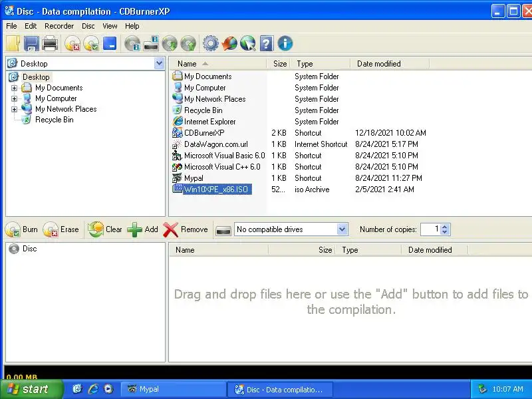Click the system tray icon beside the clock
Viewport: 532px width, 399px height.
coord(482,389)
